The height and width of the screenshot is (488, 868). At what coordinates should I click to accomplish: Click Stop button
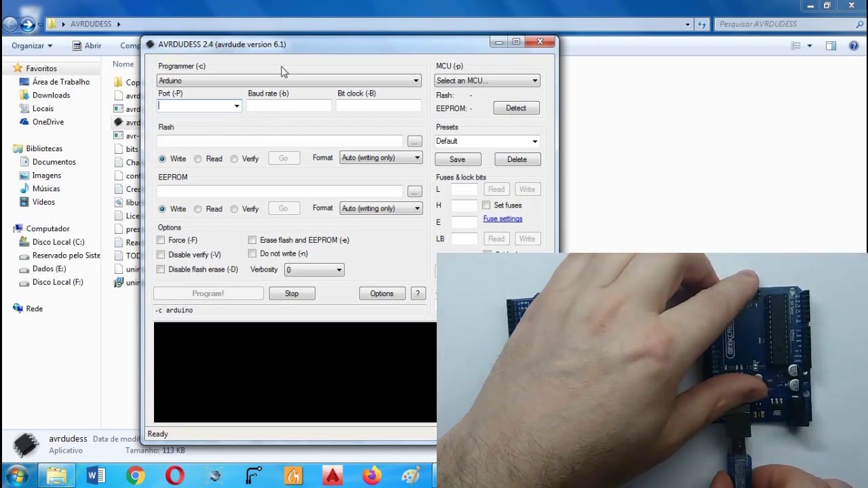(292, 293)
